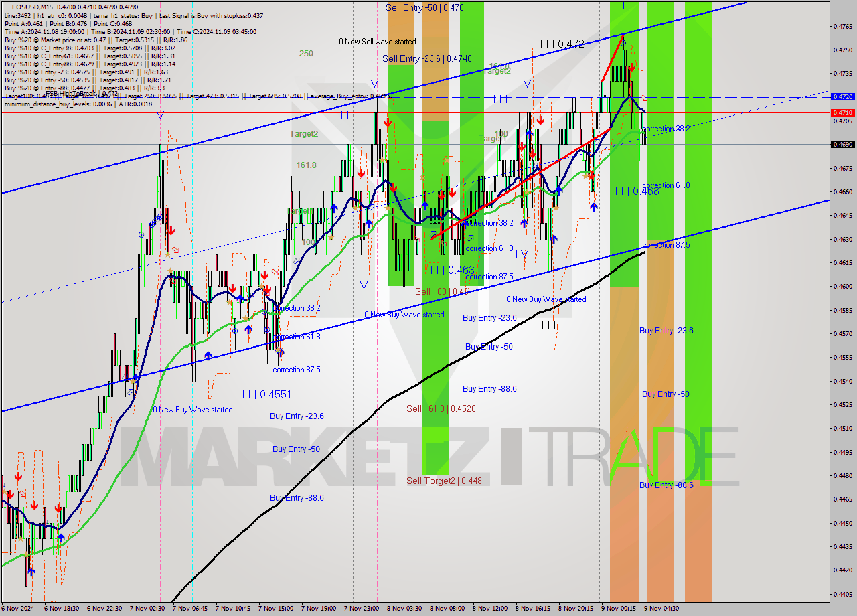Click the 0.4450 price axis label
This screenshot has width=857, height=616.
coord(842,523)
